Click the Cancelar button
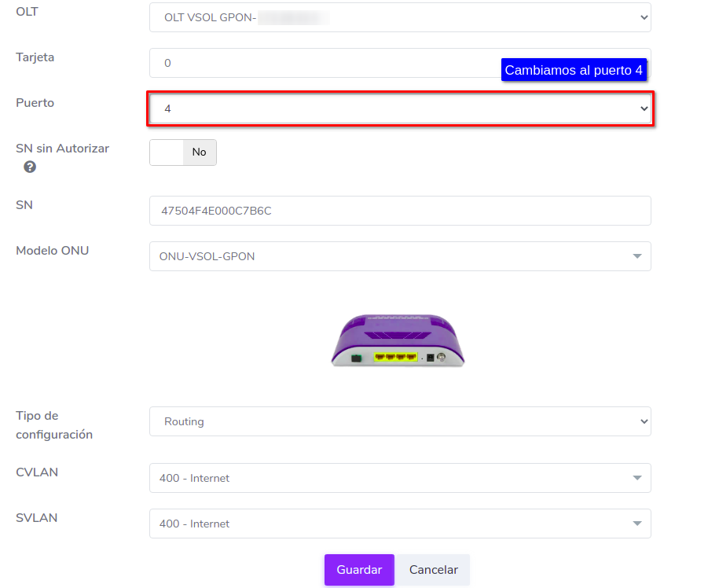719x588 pixels. point(434,570)
